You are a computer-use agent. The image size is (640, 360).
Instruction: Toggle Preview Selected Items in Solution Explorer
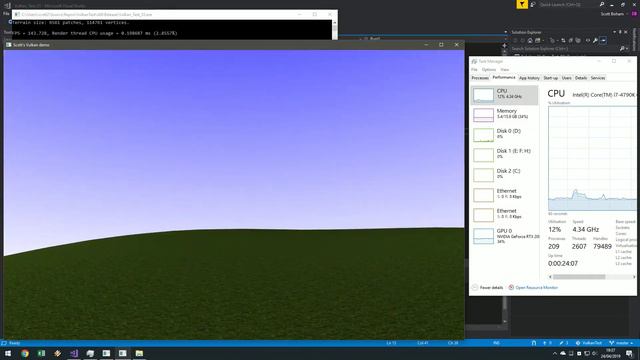603,40
